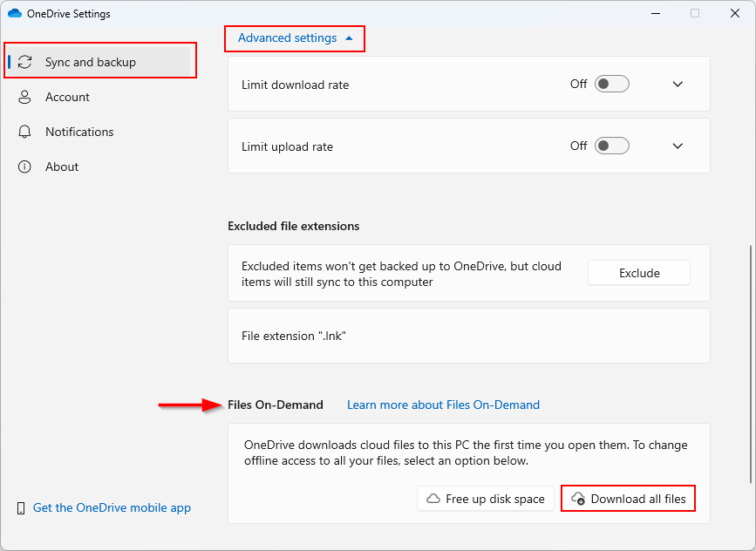Click the Account person icon
The width and height of the screenshot is (756, 551).
24,97
